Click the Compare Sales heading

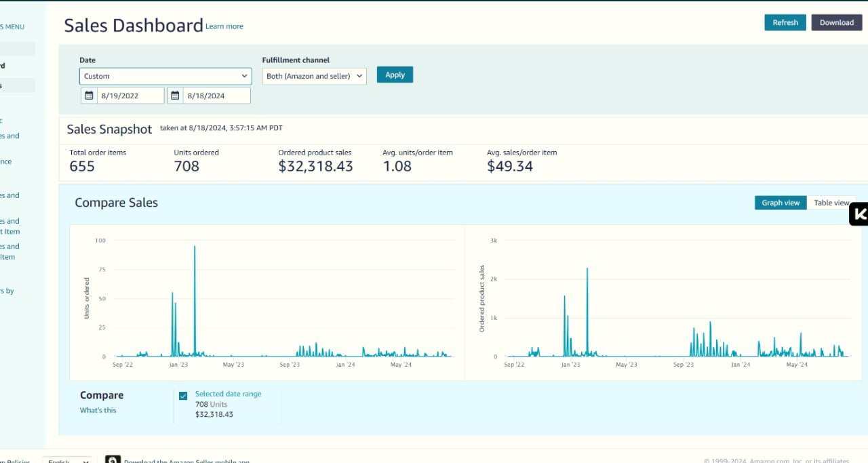116,202
